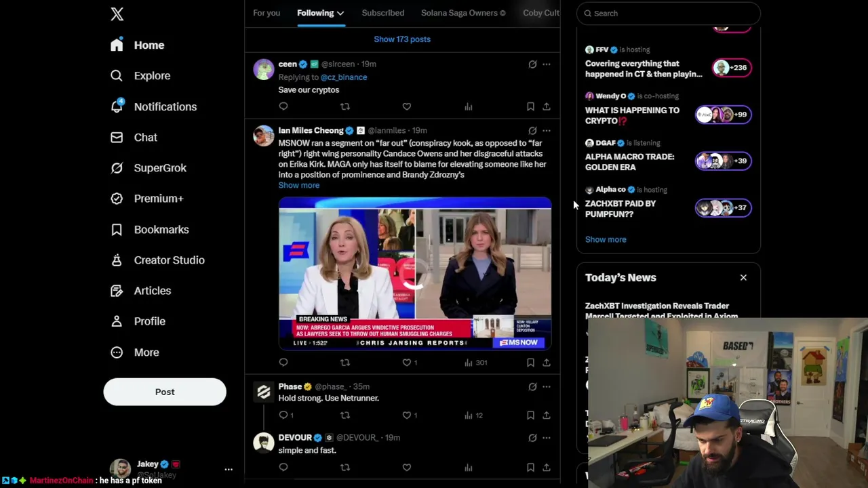This screenshot has height=488, width=868.
Task: Share Ian Miles Cheong's post
Action: [547, 363]
